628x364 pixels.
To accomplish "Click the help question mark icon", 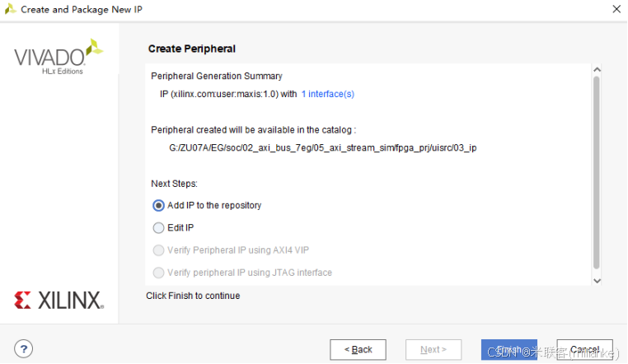I will click(23, 349).
